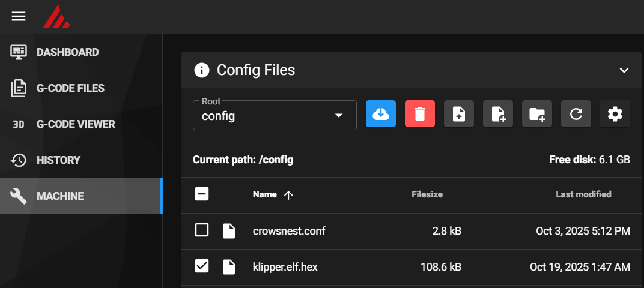Open the klipper.elf.hex file

pyautogui.click(x=285, y=267)
